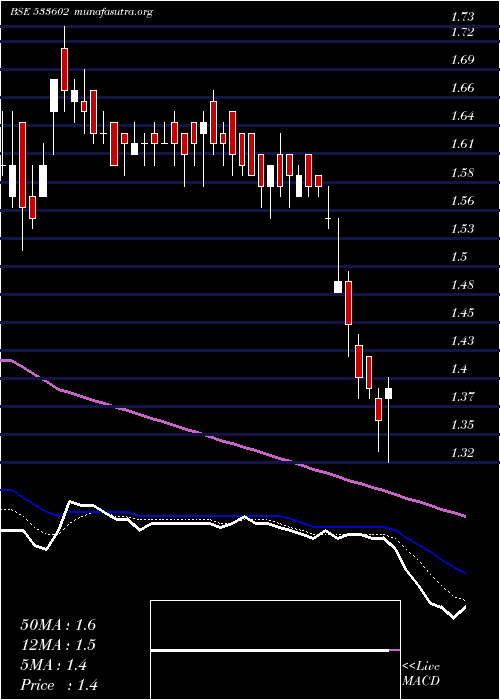The width and height of the screenshot is (500, 700).
Task: Click the 1.43 price axis label
Action: tap(463, 341)
